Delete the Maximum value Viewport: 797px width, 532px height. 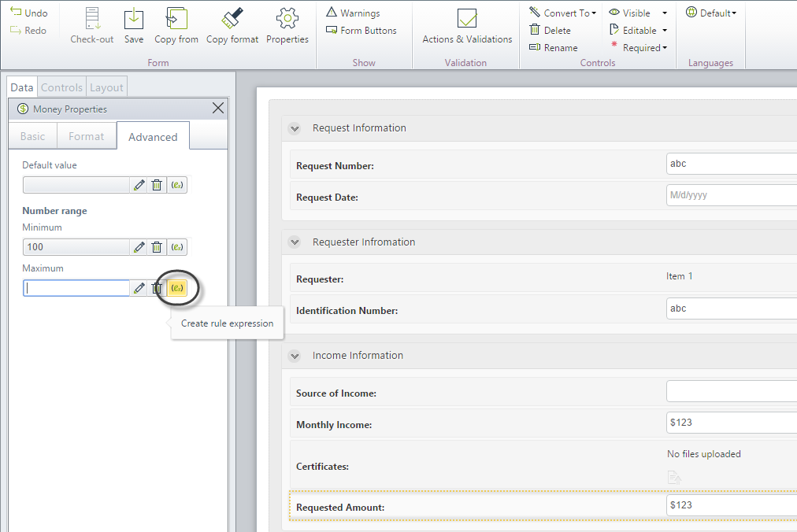click(157, 288)
